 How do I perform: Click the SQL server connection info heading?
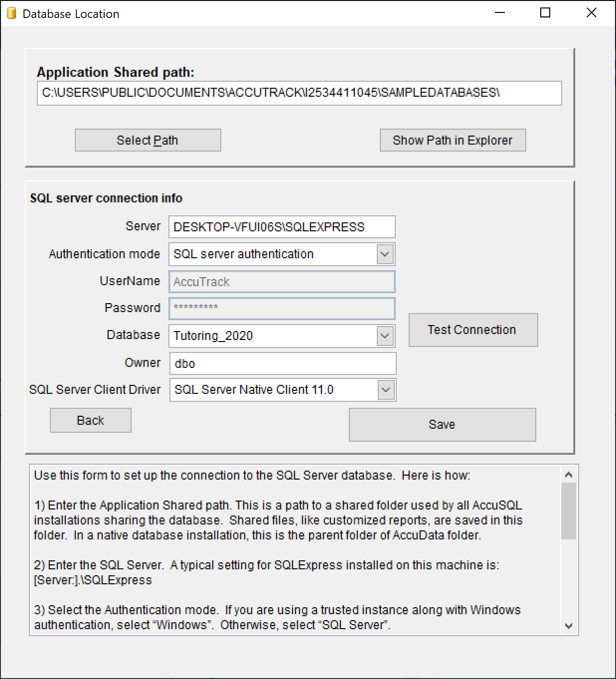tap(106, 198)
